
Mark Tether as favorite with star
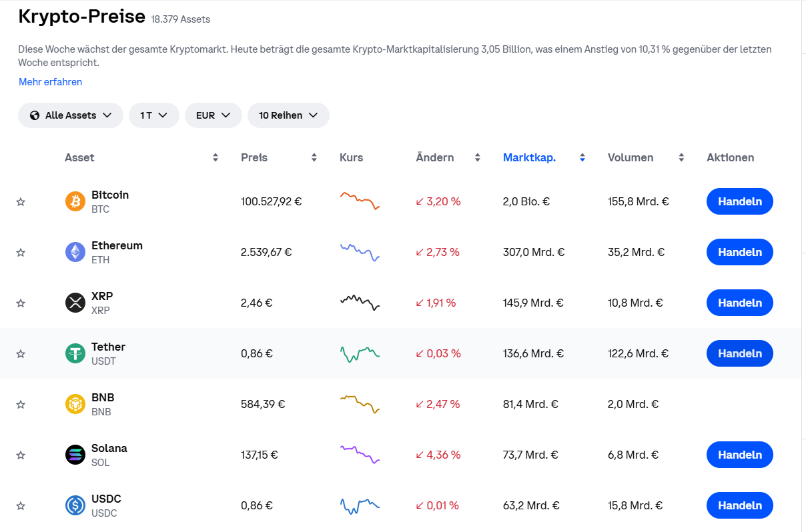click(x=21, y=354)
